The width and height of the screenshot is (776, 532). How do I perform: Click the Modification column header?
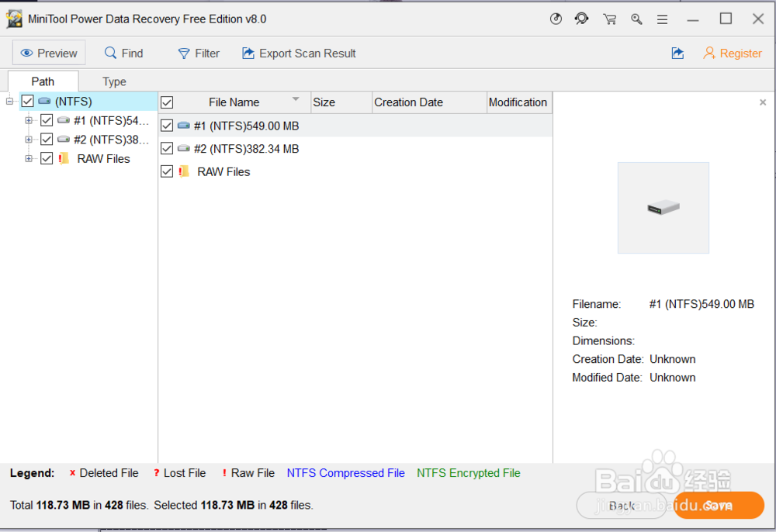pos(519,102)
